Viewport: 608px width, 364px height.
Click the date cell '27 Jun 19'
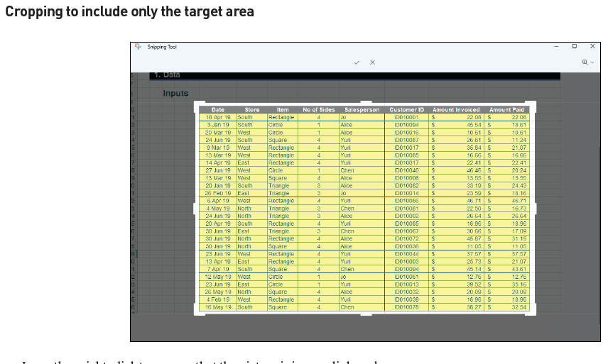pos(218,170)
